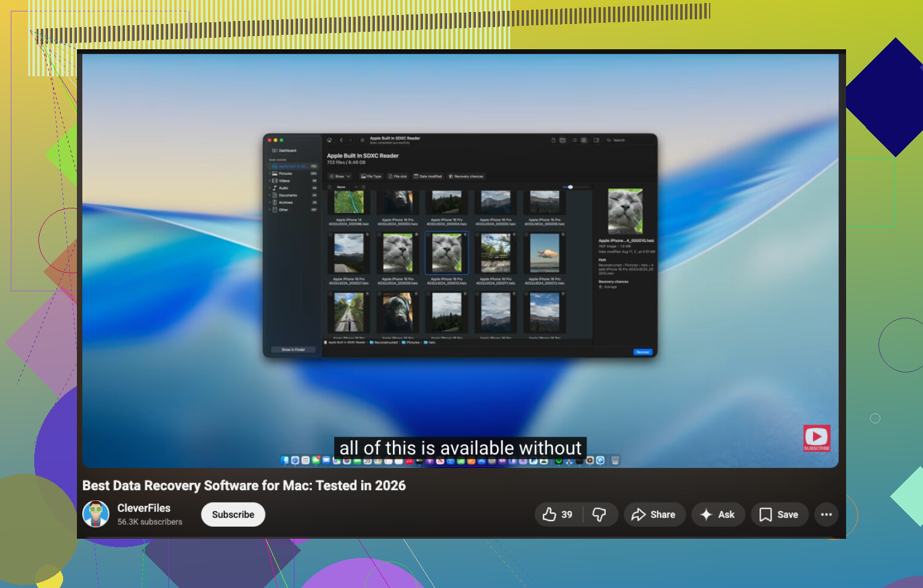923x588 pixels.
Task: Click heic folder in breadcrumb path
Action: pyautogui.click(x=430, y=342)
